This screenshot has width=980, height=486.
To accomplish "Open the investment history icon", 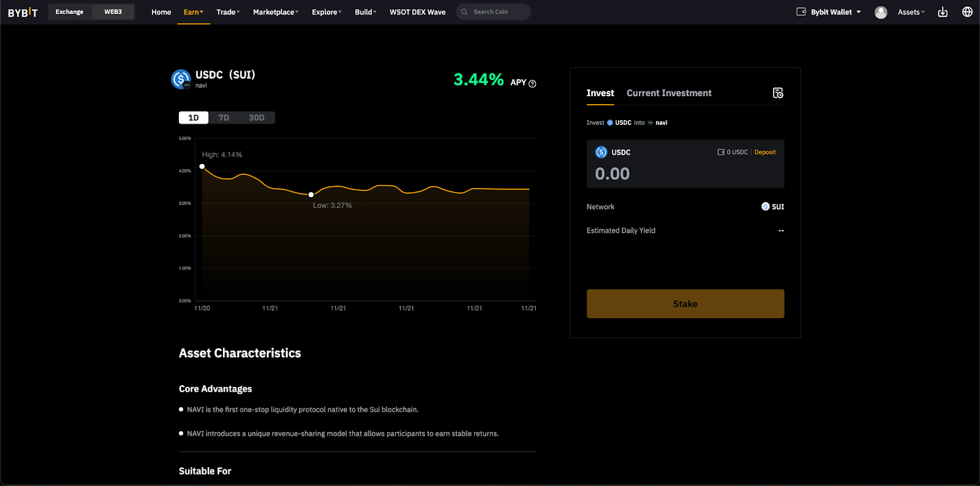I will tap(778, 93).
